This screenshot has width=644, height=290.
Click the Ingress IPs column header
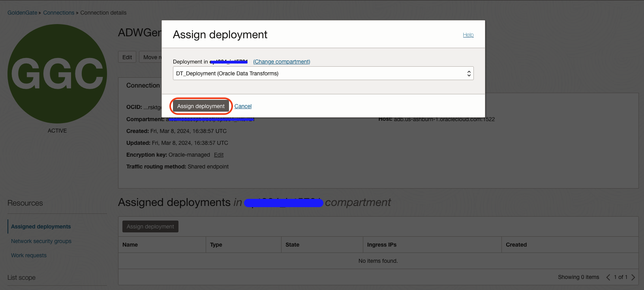pos(381,245)
